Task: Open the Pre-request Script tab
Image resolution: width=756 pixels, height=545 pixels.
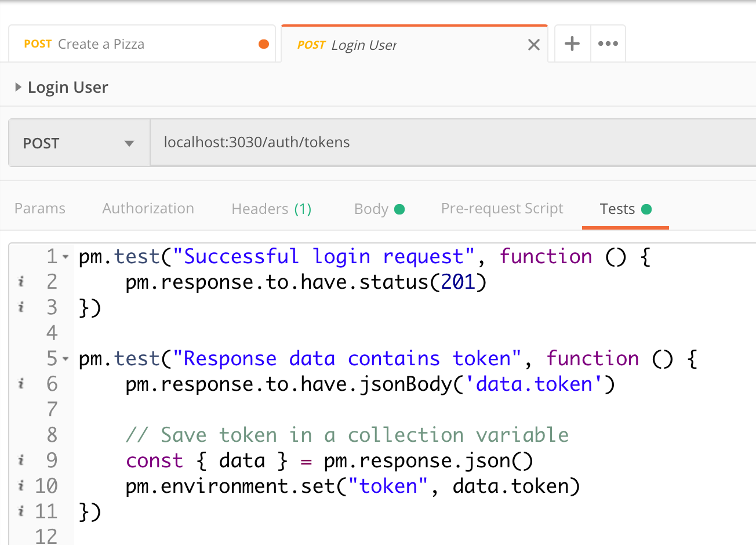Action: pyautogui.click(x=502, y=209)
